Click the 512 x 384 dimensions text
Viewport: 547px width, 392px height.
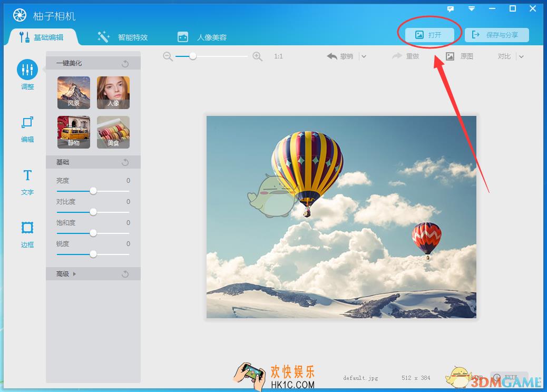coord(416,378)
